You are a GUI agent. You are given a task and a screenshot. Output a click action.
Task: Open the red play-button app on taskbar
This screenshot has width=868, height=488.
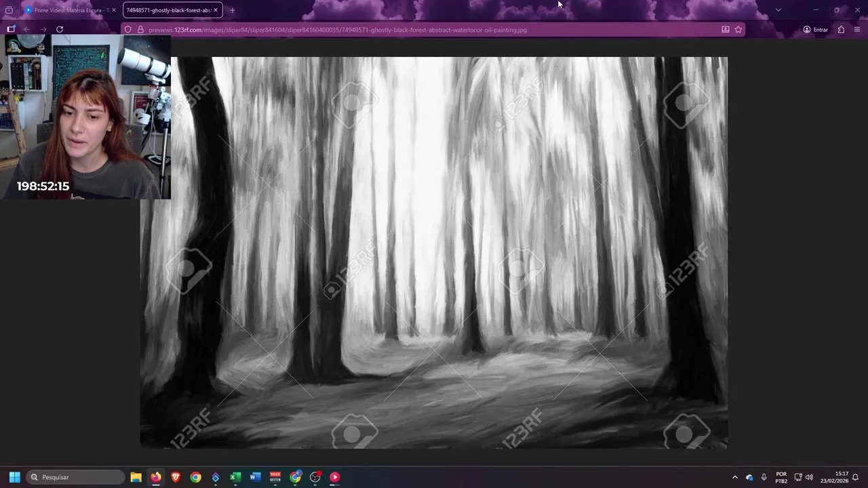(335, 477)
